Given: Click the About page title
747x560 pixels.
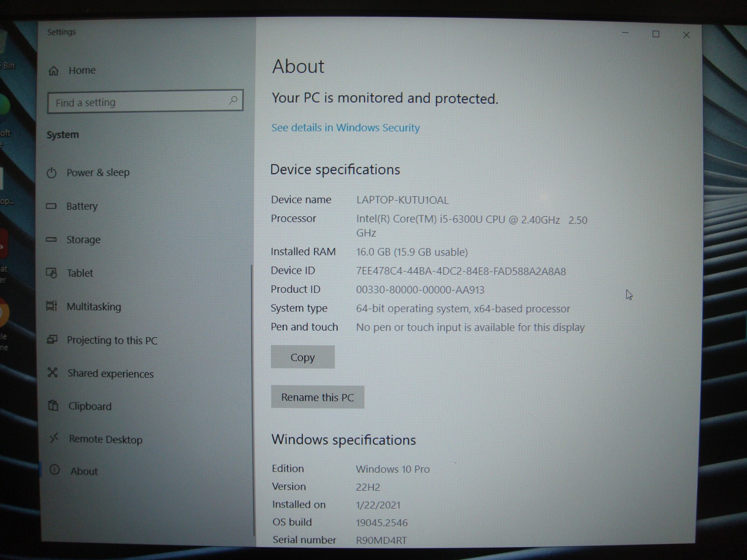Looking at the screenshot, I should [298, 66].
